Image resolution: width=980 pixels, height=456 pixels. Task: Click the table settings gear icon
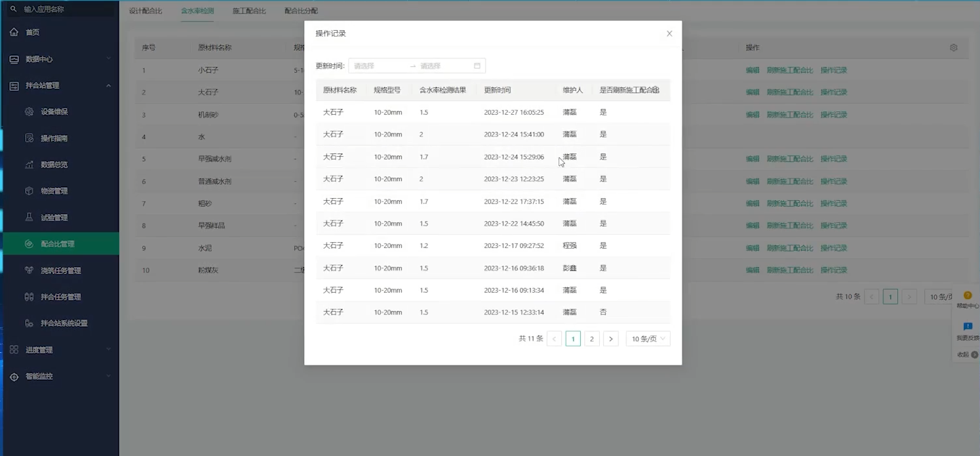[954, 48]
